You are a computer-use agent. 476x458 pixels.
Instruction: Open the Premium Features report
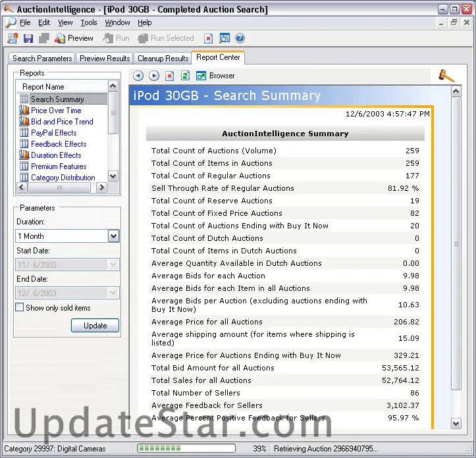tap(59, 166)
